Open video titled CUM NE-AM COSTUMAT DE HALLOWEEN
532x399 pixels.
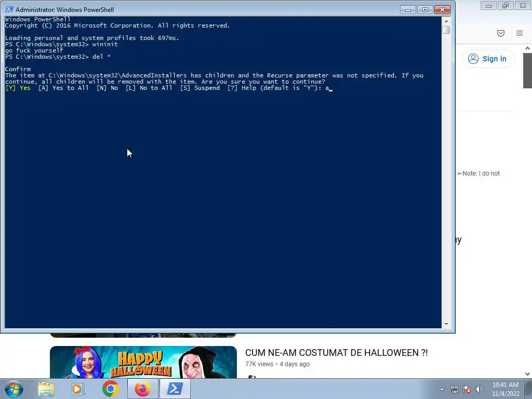tap(336, 353)
